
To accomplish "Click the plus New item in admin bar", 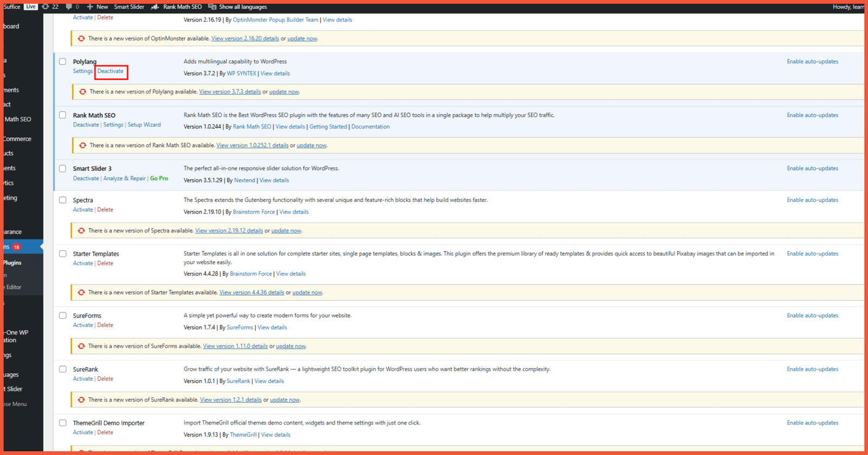I will (97, 7).
